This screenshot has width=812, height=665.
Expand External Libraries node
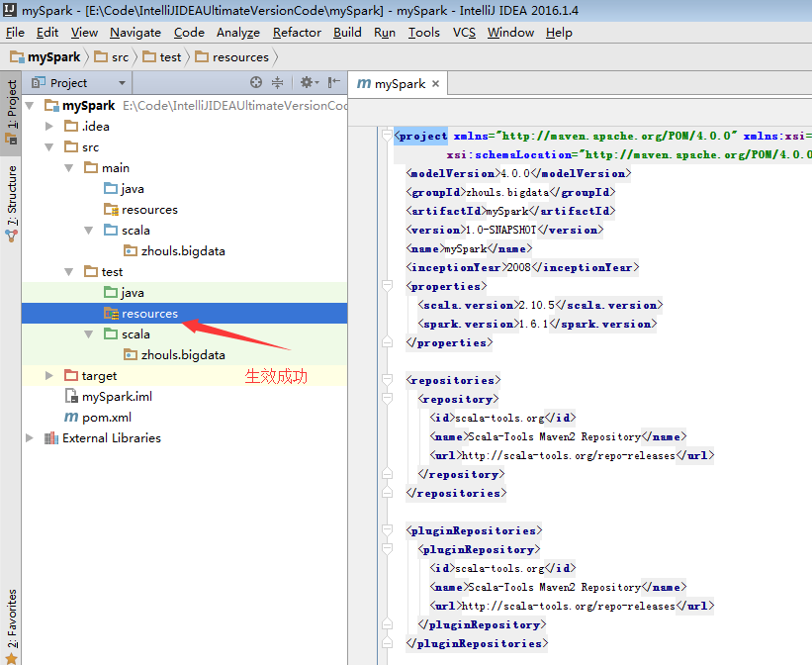point(30,438)
